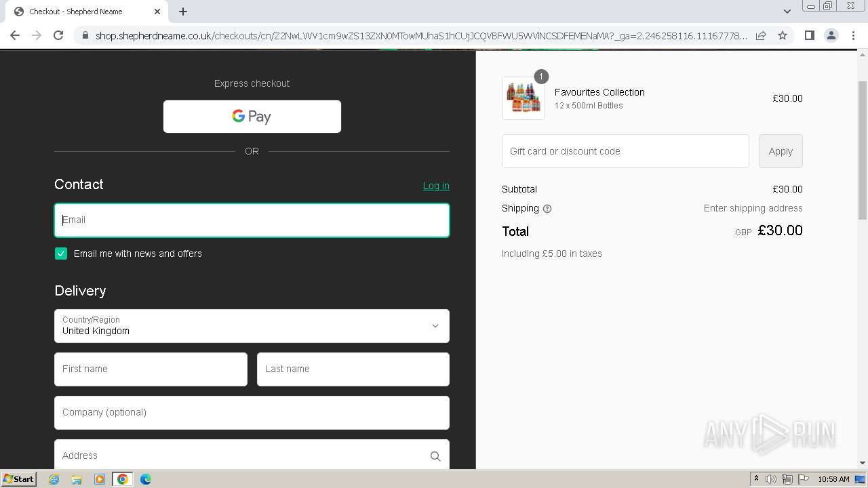Open File Explorer folder from taskbar
This screenshot has width=868, height=488.
click(77, 479)
